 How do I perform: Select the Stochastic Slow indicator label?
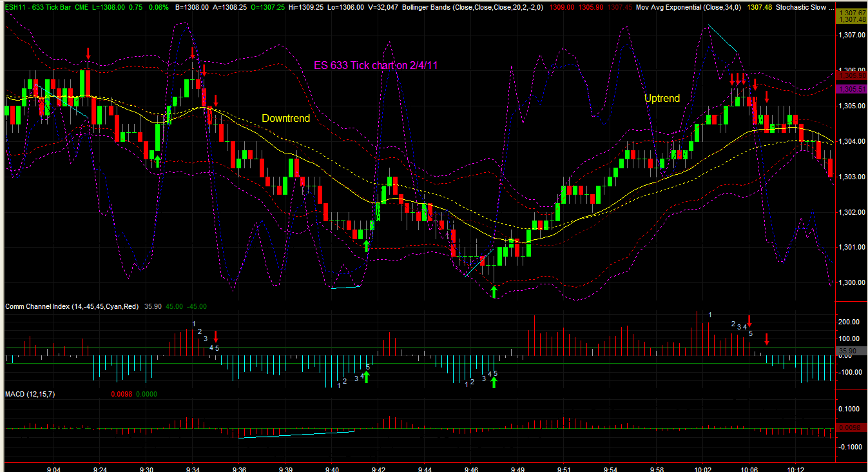(804, 7)
